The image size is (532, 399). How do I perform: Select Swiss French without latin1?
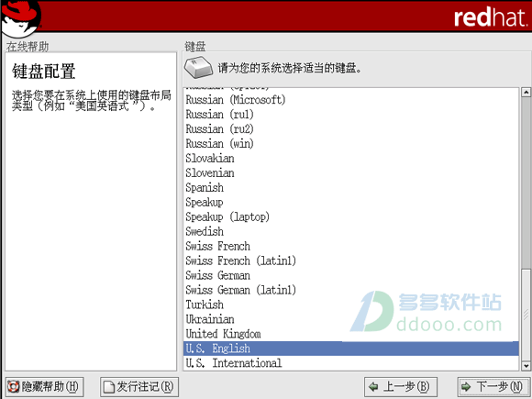[x=350, y=246]
